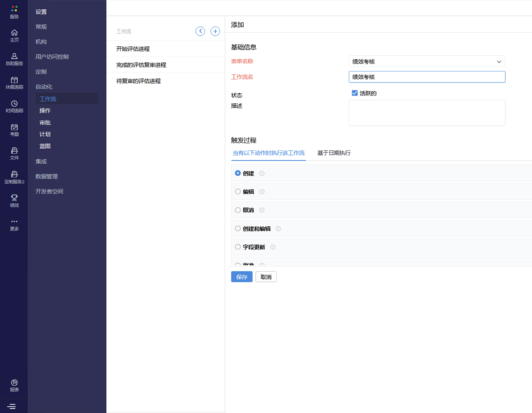532x413 pixels.
Task: Open the 时间追踪 time tracker icon
Action: point(14,106)
